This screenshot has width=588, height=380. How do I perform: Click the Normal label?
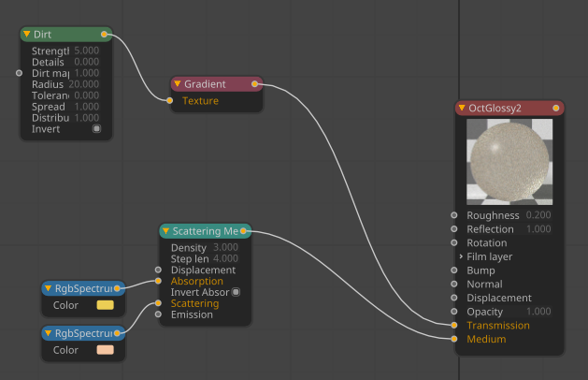click(484, 285)
